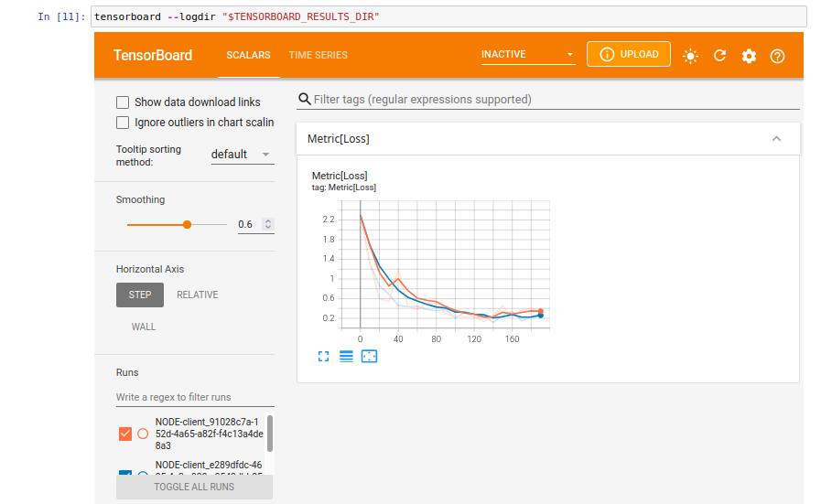Toggle the light/dark theme sun icon
The height and width of the screenshot is (504, 821).
[691, 56]
